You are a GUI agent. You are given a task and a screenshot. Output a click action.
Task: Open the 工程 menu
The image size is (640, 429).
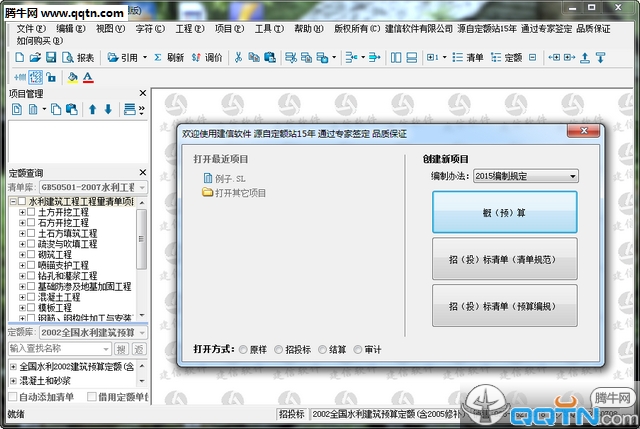coord(190,29)
